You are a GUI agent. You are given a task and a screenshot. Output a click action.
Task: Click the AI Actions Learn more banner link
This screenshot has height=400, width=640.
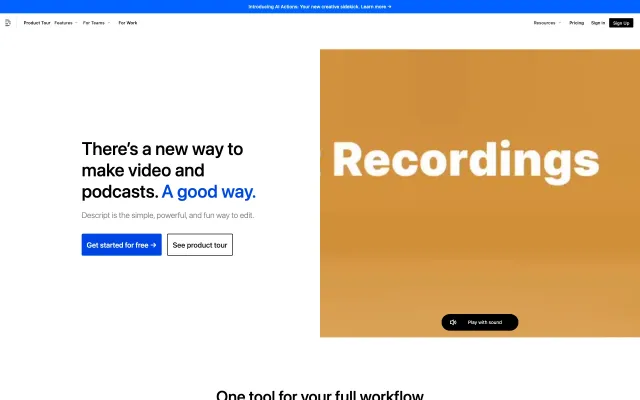tap(375, 6)
